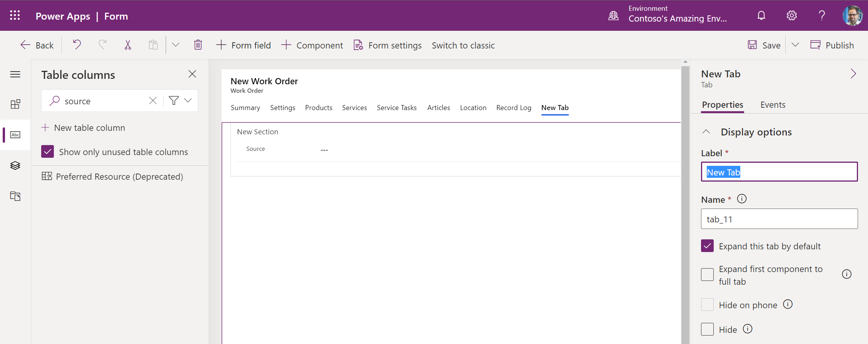Clear the source search text
The width and height of the screenshot is (868, 344).
(153, 101)
